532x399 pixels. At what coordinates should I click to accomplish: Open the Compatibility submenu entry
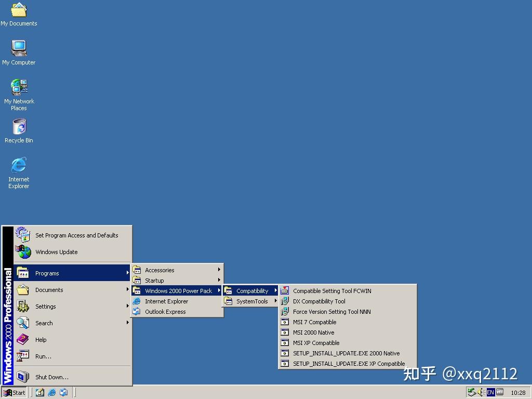click(250, 290)
